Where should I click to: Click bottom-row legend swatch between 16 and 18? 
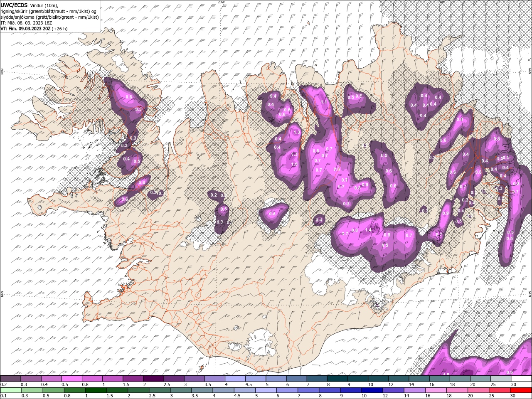pyautogui.click(x=436, y=390)
